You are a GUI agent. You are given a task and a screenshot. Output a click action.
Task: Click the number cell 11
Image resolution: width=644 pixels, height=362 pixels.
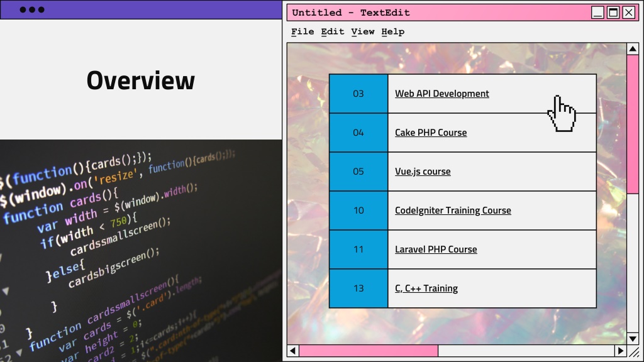point(358,250)
